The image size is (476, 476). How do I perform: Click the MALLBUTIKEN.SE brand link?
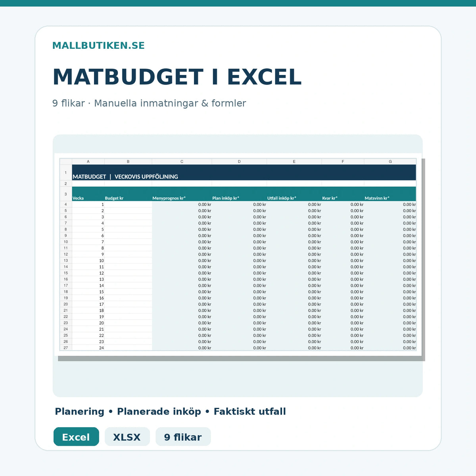(98, 46)
